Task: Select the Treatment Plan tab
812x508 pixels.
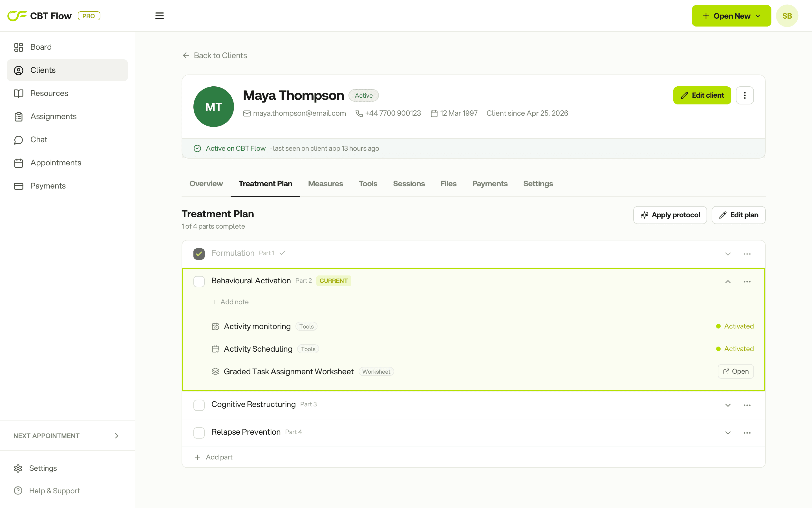Action: tap(265, 184)
